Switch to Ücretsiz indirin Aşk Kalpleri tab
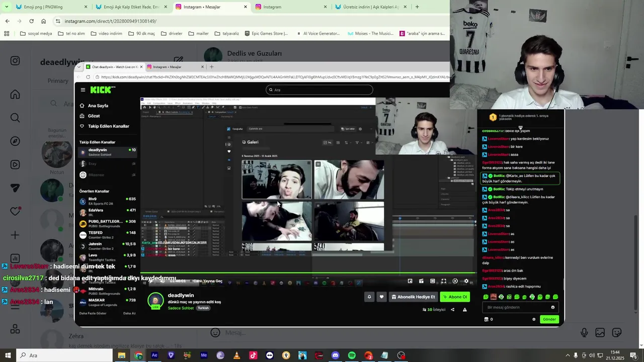 coord(371,7)
